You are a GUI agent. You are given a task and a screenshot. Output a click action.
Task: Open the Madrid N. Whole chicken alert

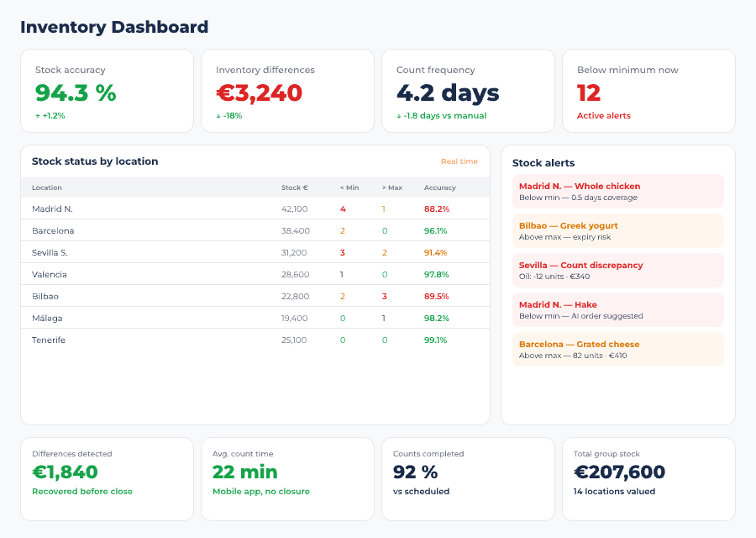tap(617, 190)
